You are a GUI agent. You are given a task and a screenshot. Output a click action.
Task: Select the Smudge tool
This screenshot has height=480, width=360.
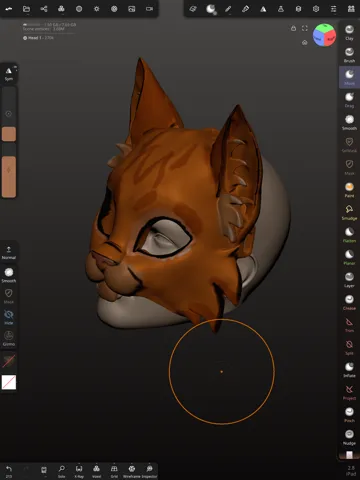[349, 212]
